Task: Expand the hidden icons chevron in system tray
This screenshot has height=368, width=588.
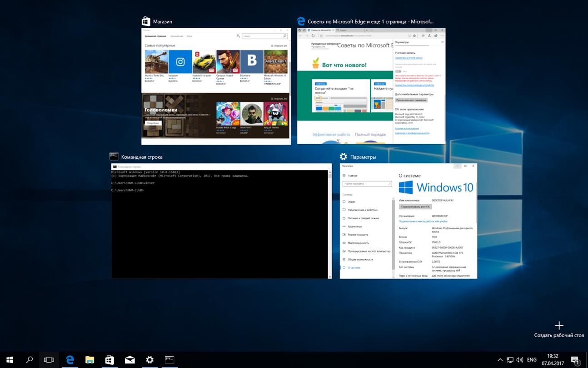Action: [x=500, y=359]
